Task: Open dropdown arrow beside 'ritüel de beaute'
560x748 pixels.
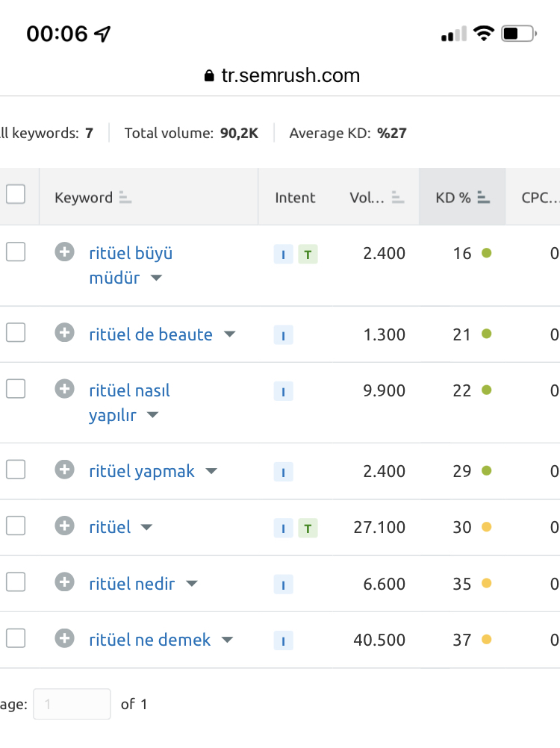Action: [230, 334]
